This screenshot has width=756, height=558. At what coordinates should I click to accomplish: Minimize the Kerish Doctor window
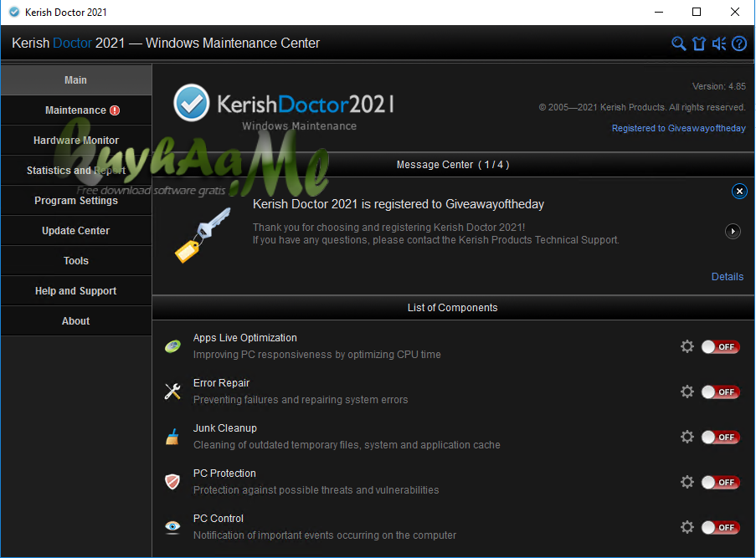coord(659,12)
